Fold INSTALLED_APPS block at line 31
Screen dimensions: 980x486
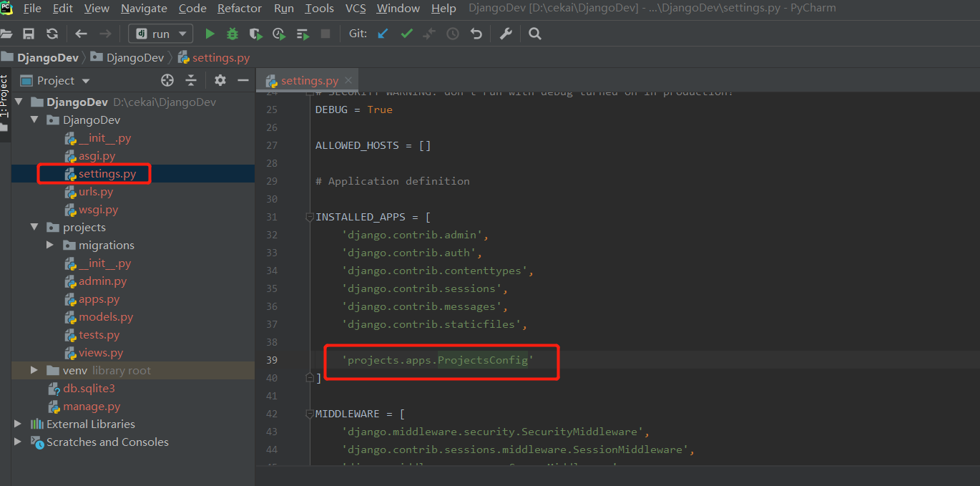tap(310, 217)
